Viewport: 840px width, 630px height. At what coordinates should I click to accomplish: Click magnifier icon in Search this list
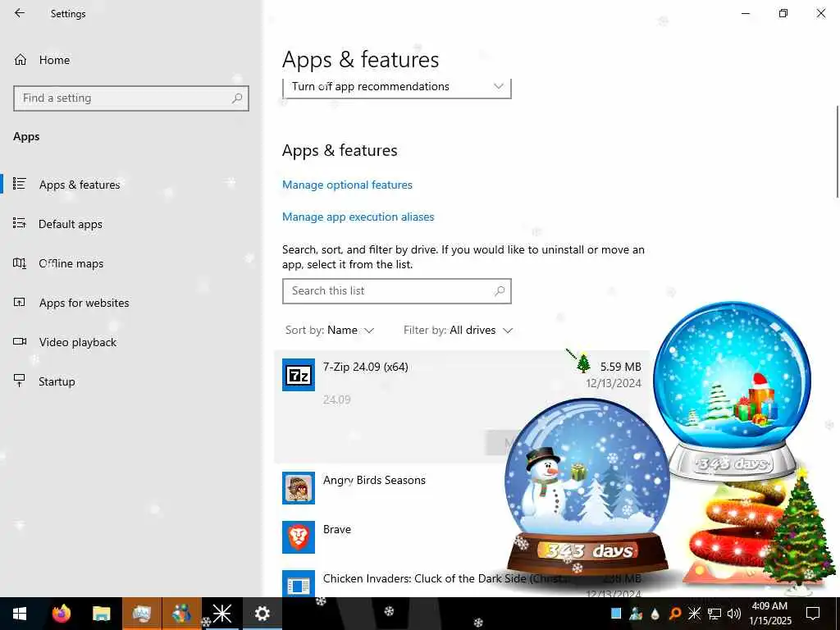[500, 291]
